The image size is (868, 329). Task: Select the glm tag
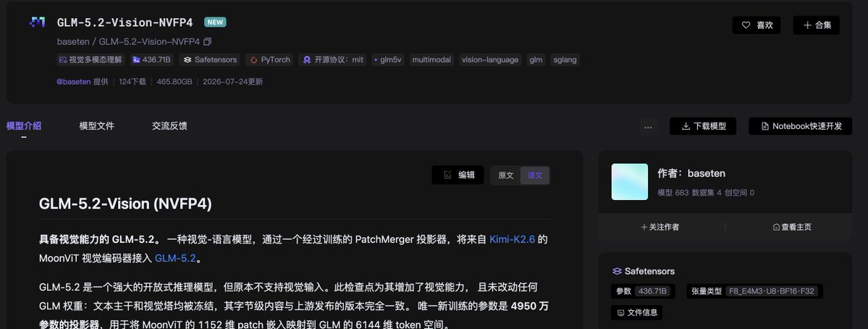pos(536,60)
